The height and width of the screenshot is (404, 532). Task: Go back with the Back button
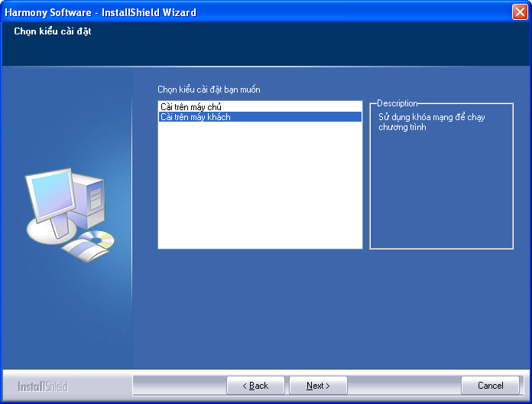point(255,386)
